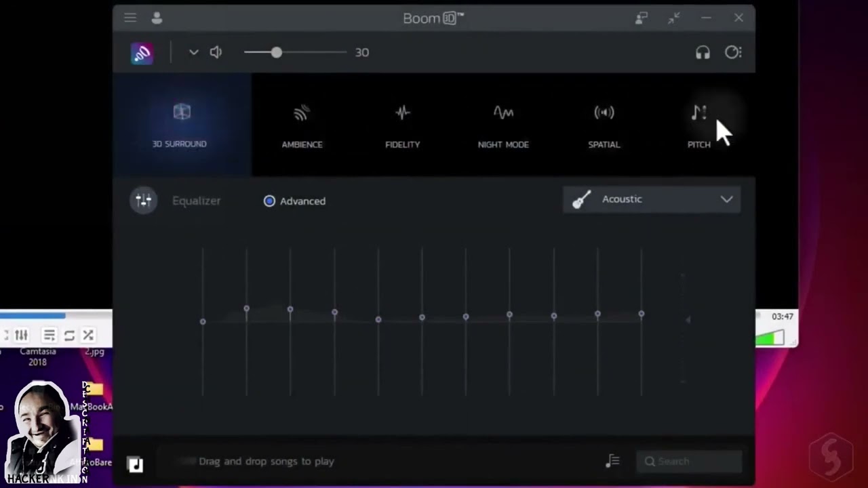Mute audio with the speaker icon

click(x=216, y=52)
